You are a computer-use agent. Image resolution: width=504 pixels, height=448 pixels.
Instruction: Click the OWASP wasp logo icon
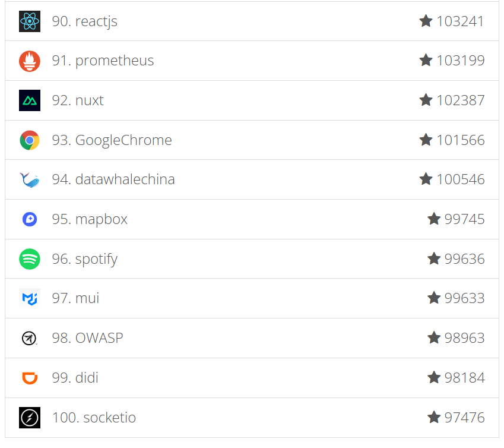30,338
